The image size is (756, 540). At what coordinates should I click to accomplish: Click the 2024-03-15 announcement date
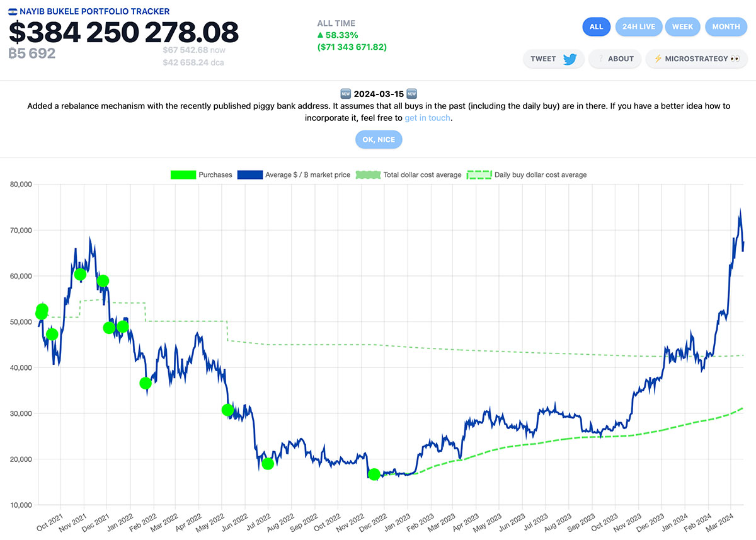[x=379, y=94]
